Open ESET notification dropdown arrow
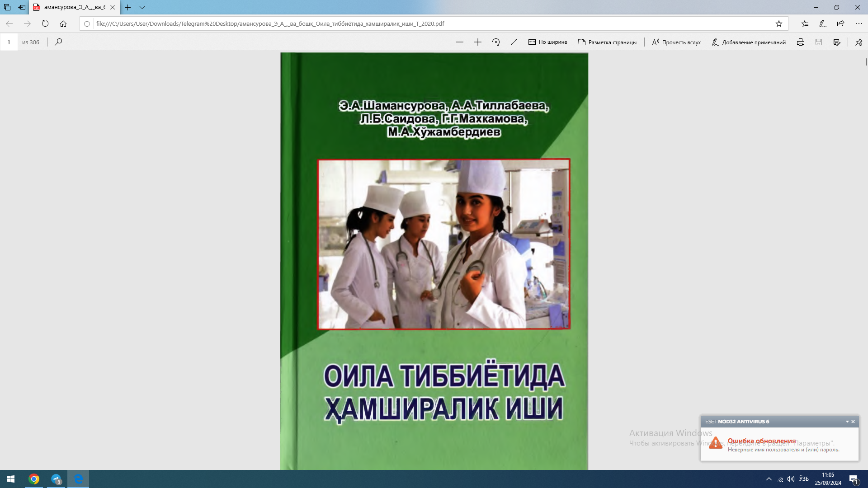The width and height of the screenshot is (868, 488). tap(847, 422)
